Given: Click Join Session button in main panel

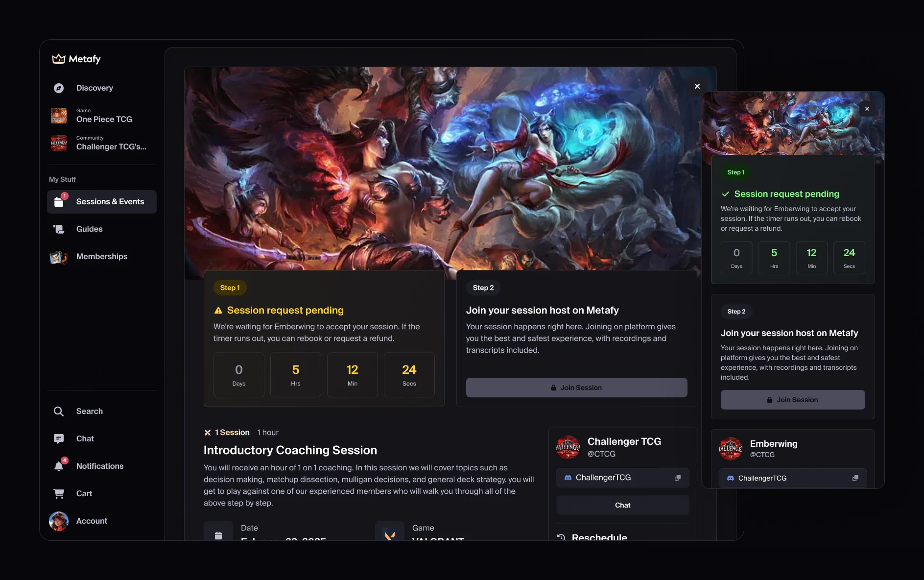Looking at the screenshot, I should [x=577, y=387].
